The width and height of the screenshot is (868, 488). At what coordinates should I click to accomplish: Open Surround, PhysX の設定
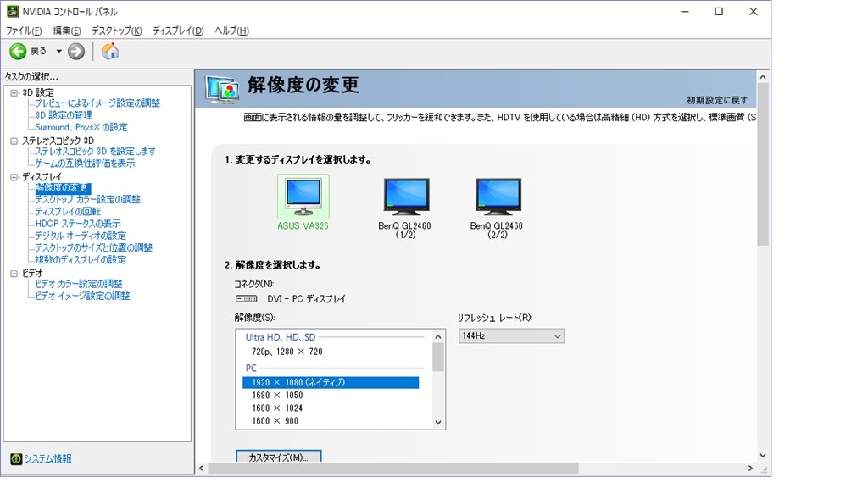tap(81, 127)
